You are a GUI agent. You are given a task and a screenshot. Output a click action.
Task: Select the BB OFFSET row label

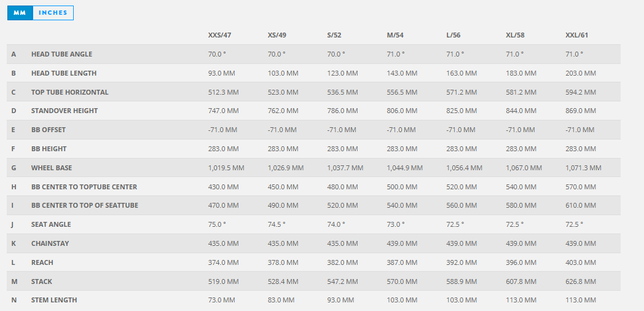pyautogui.click(x=49, y=130)
